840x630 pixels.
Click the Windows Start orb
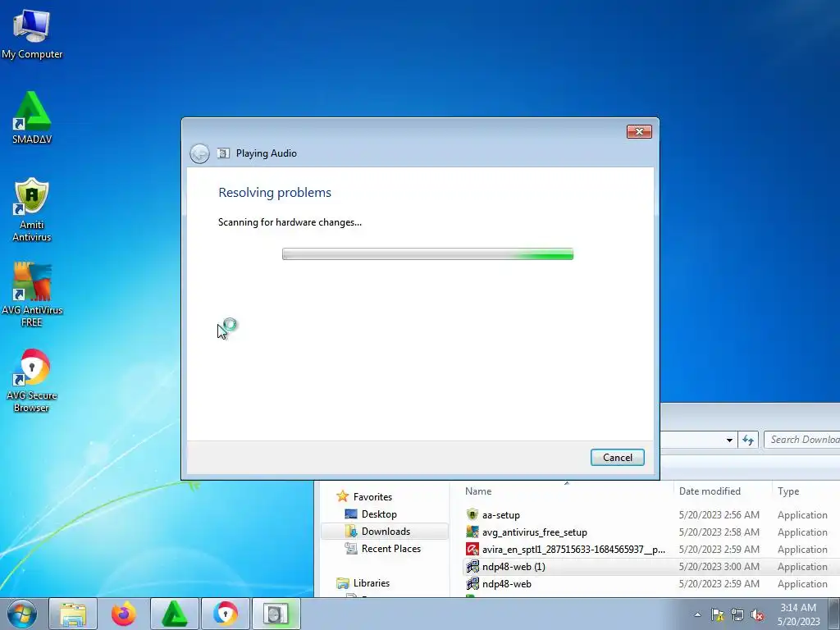(22, 614)
